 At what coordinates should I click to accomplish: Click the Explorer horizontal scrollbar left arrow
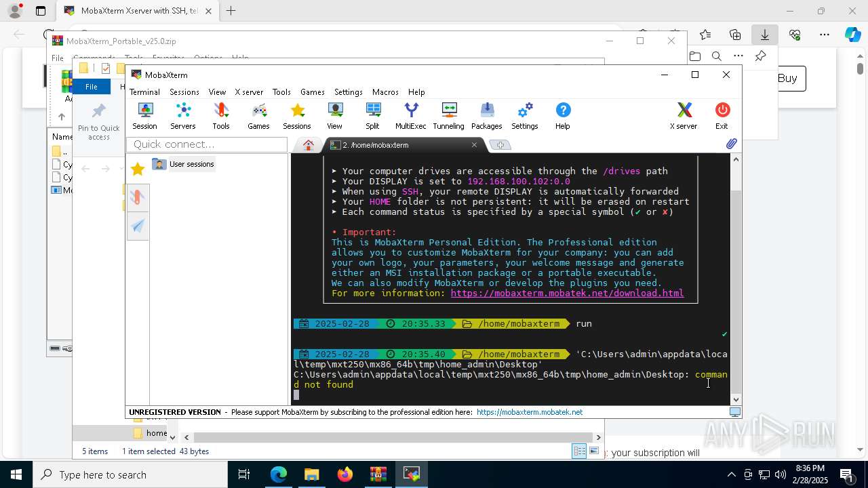[x=186, y=437]
